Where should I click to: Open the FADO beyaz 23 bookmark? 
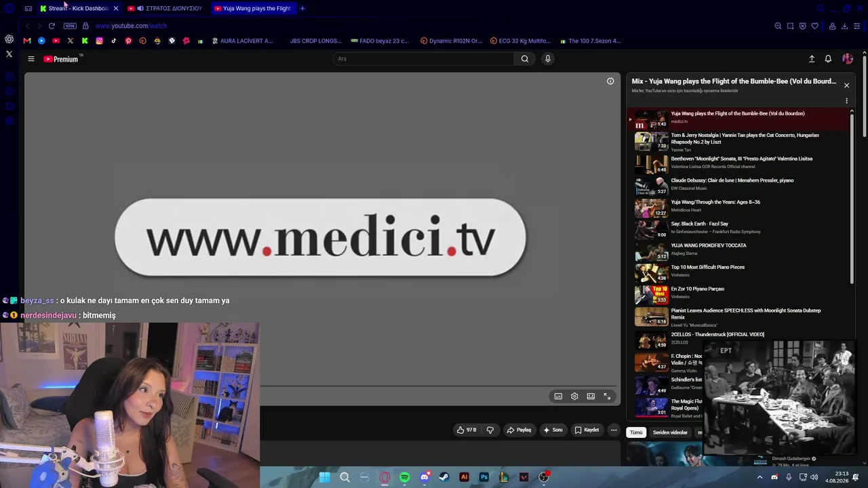click(380, 41)
